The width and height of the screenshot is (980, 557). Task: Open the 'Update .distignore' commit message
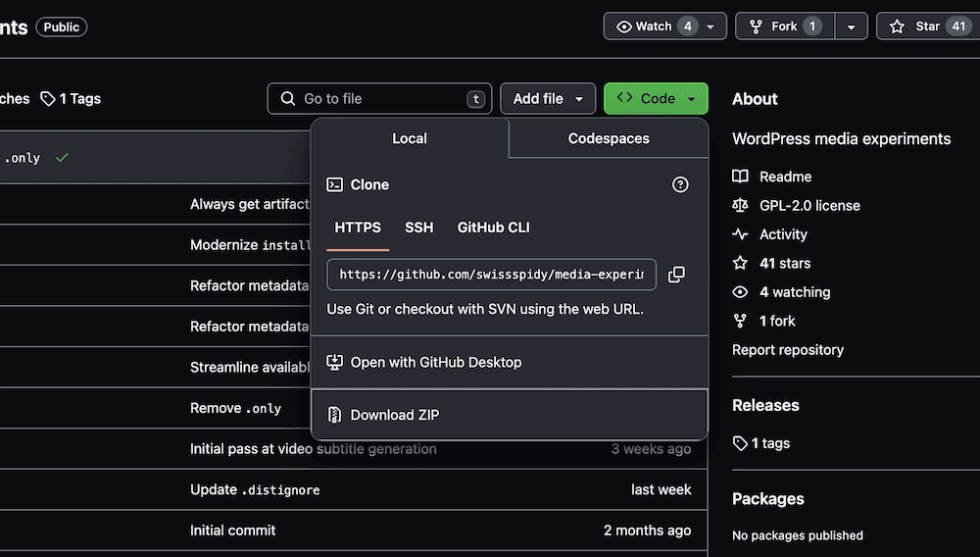(x=255, y=489)
